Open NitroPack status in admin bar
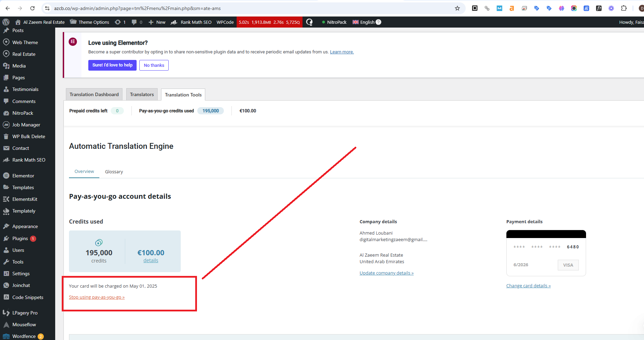Image resolution: width=644 pixels, height=340 pixels. click(x=334, y=22)
